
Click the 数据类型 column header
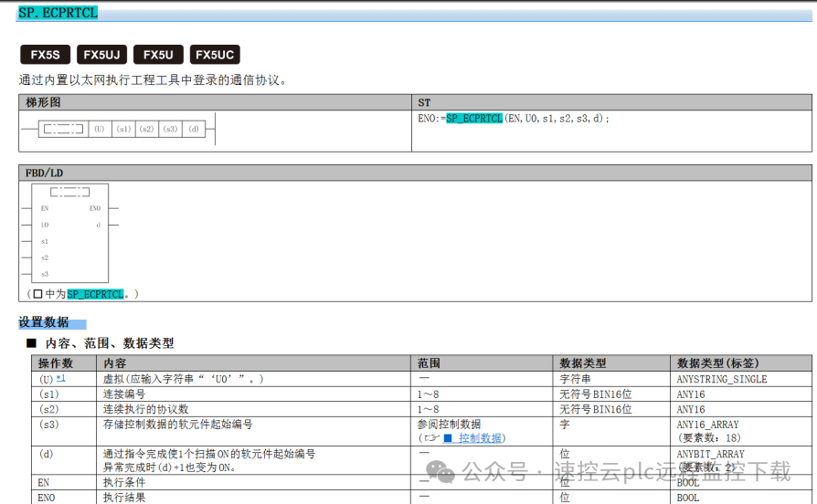tap(611, 362)
